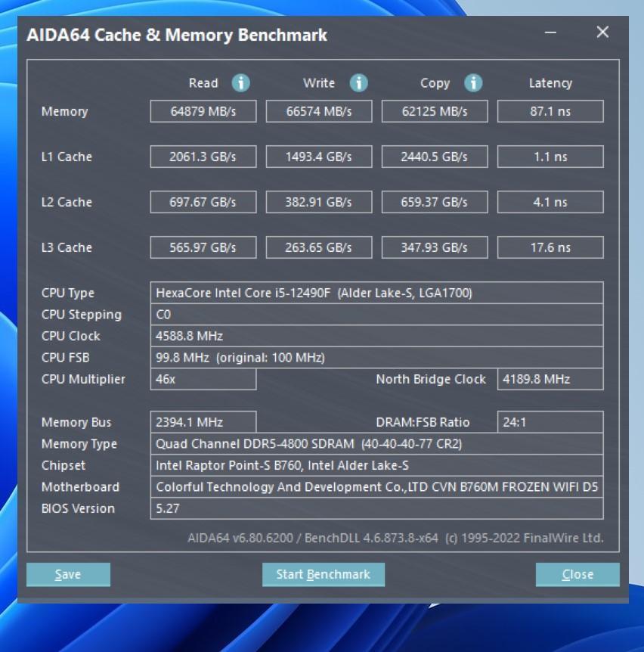
Task: Click CPU Multiplier value 46x
Action: tap(203, 379)
